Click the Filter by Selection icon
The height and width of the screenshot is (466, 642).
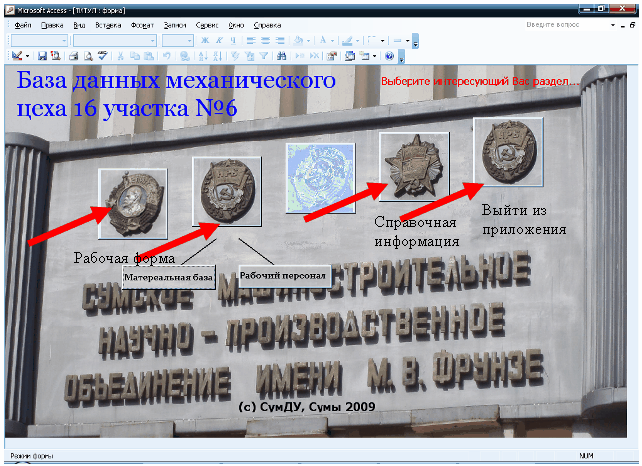pyautogui.click(x=235, y=56)
